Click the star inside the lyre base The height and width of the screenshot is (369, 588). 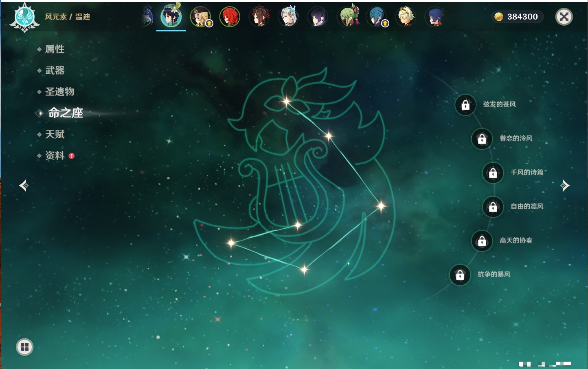coord(298,225)
